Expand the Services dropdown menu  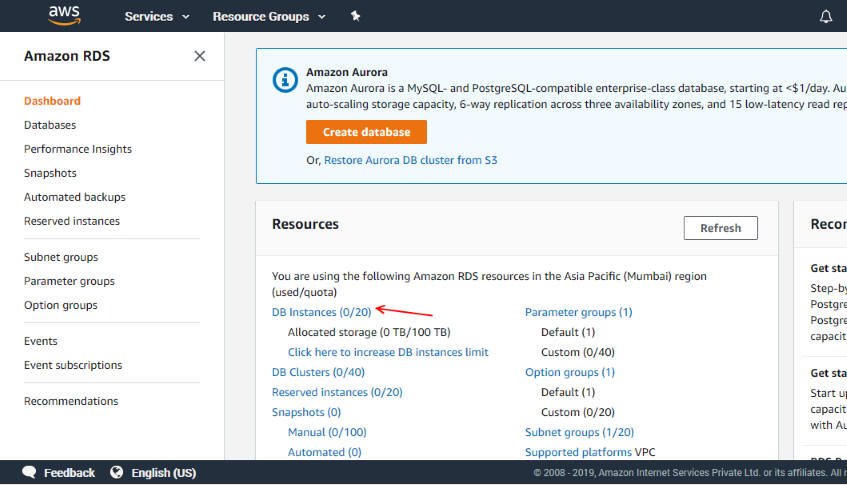click(x=157, y=17)
